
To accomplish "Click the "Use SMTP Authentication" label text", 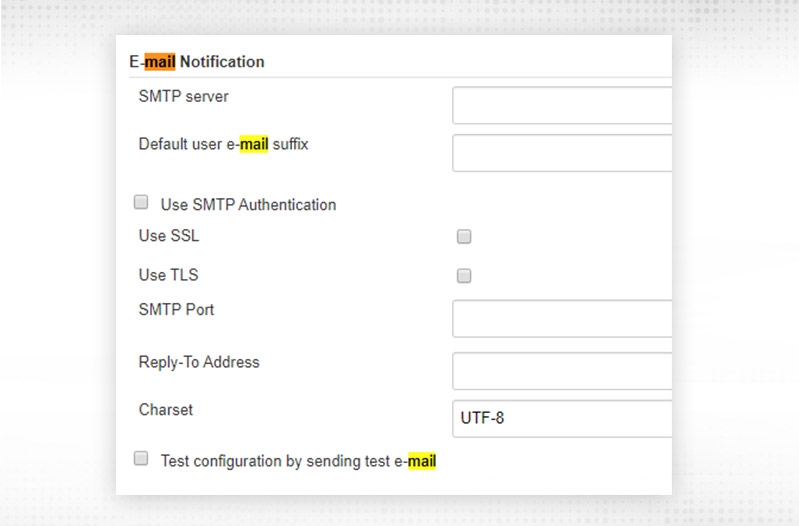I will tap(248, 205).
